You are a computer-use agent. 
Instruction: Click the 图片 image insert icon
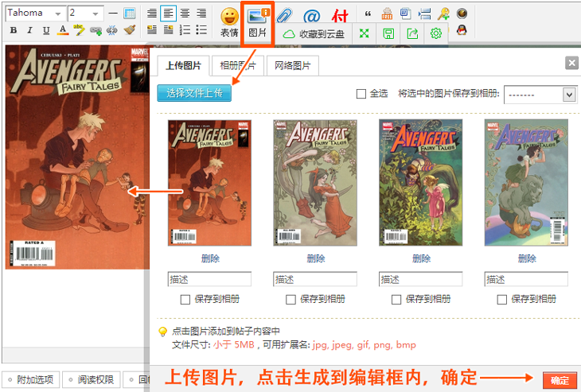coord(258,24)
